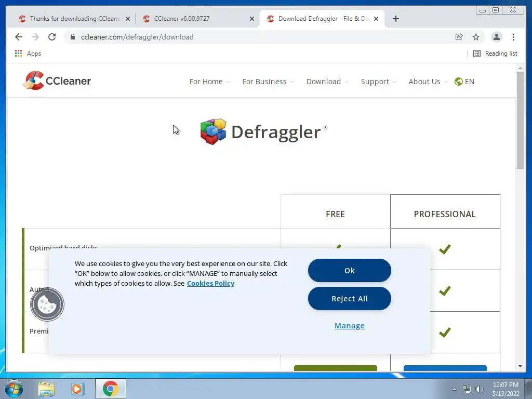Expand the For Business menu

(268, 82)
